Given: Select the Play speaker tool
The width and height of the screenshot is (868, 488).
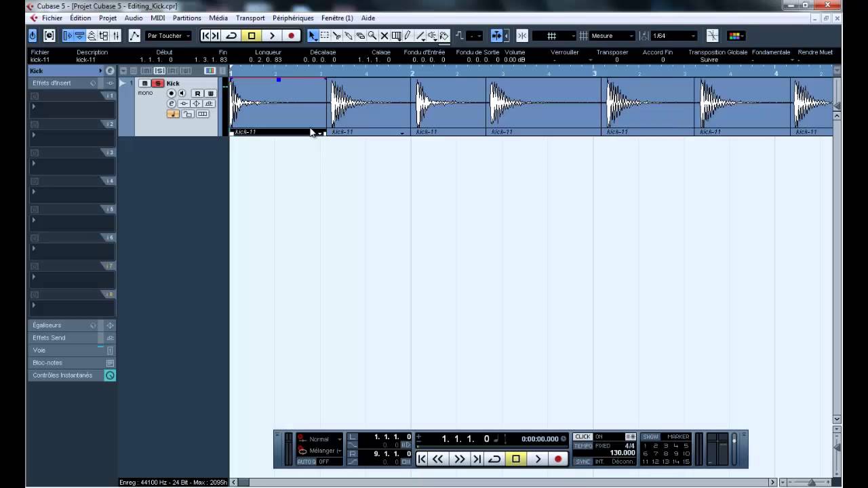Looking at the screenshot, I should [432, 36].
